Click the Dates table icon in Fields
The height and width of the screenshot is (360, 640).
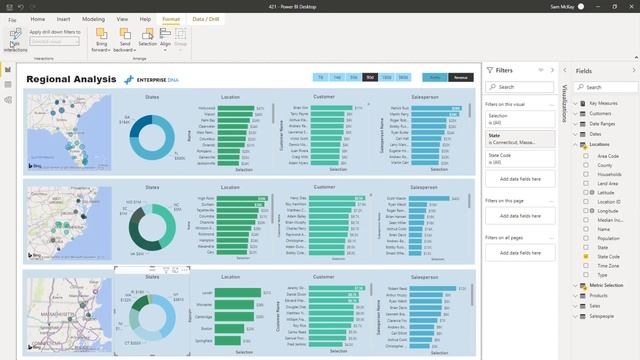coord(583,134)
